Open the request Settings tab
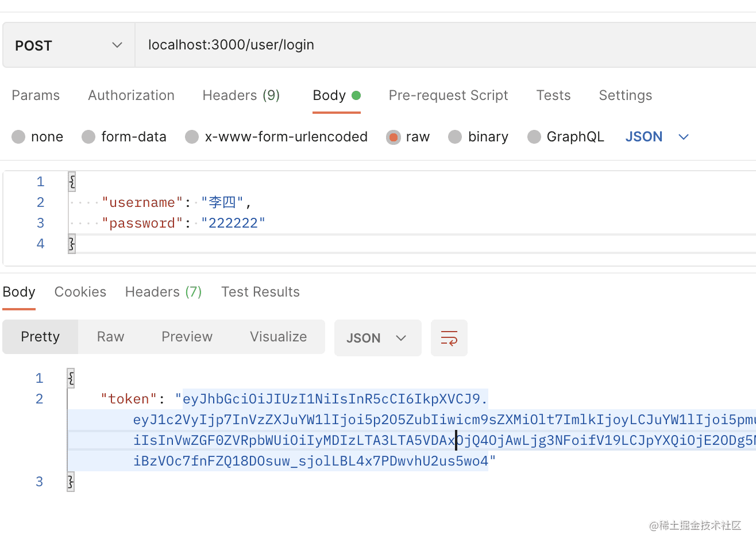Image resolution: width=756 pixels, height=546 pixels. tap(625, 95)
